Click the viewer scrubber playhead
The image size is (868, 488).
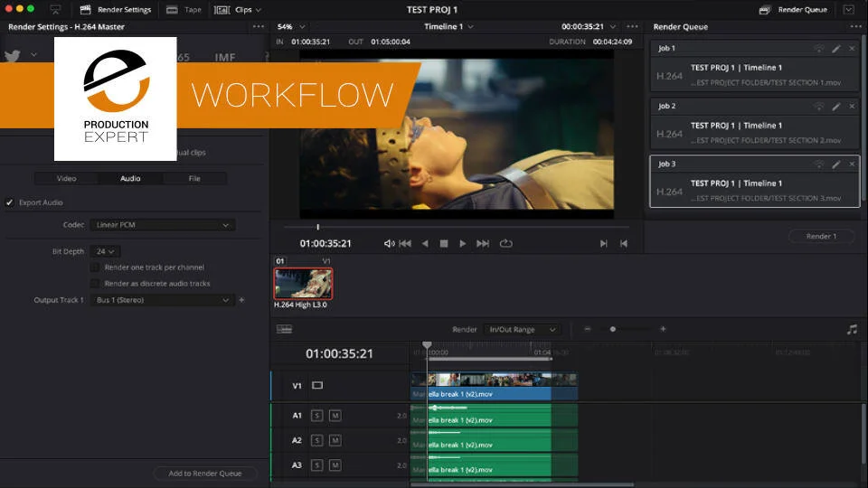tap(317, 227)
